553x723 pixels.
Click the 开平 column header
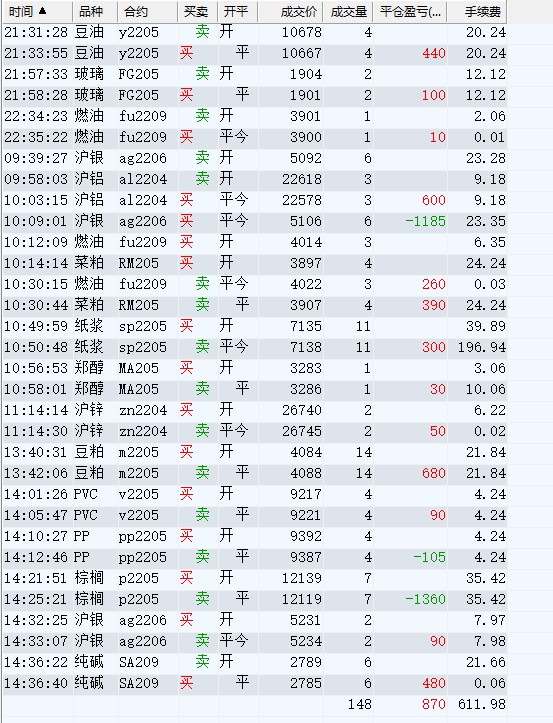click(238, 12)
